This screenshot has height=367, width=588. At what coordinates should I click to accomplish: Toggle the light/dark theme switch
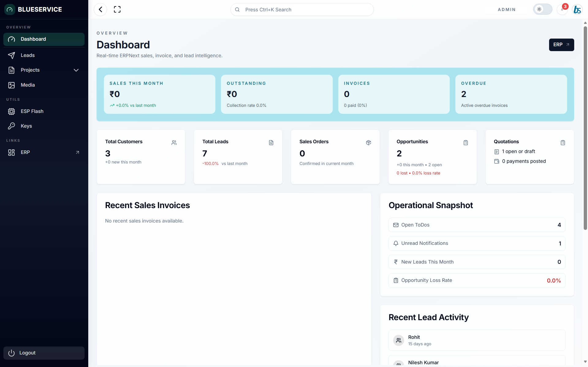[543, 9]
